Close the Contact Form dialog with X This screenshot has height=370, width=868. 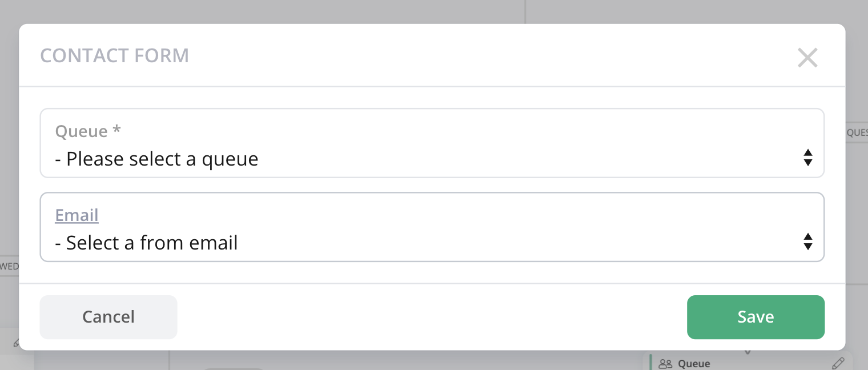807,57
